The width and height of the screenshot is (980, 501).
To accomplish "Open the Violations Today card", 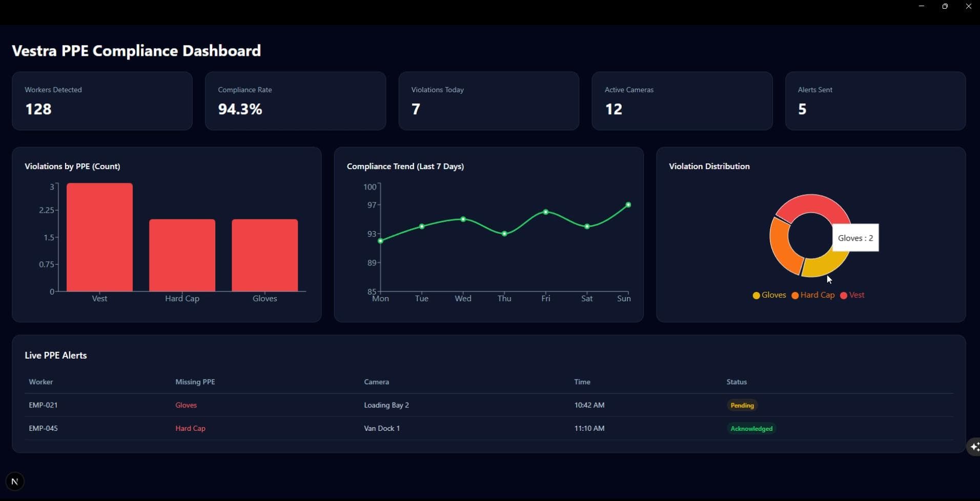I will coord(488,101).
